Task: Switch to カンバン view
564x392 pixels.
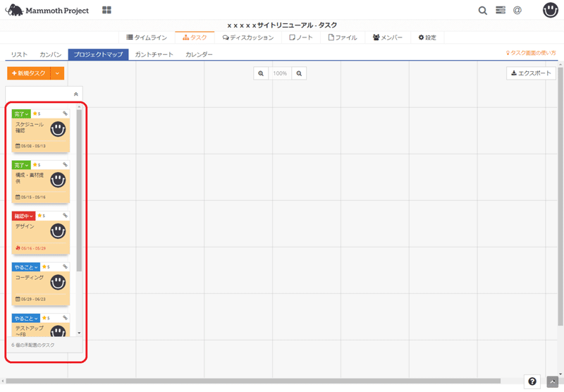Action: click(x=50, y=54)
